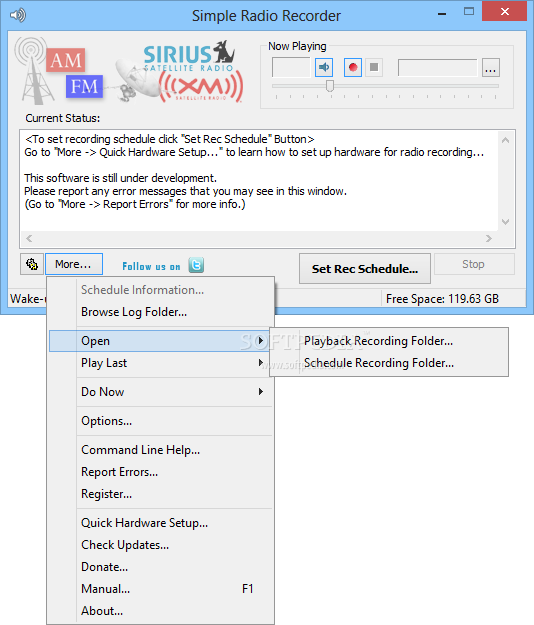Image resolution: width=534 pixels, height=625 pixels.
Task: Click the Set Rec Schedule... button
Action: [x=365, y=269]
